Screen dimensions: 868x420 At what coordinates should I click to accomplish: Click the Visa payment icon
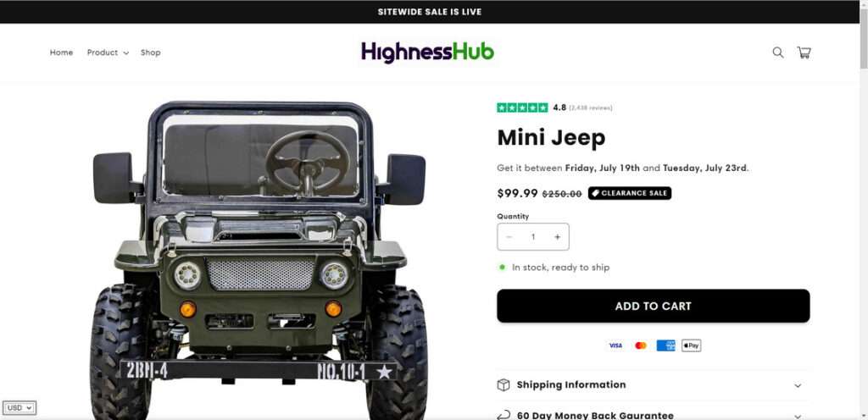click(615, 346)
